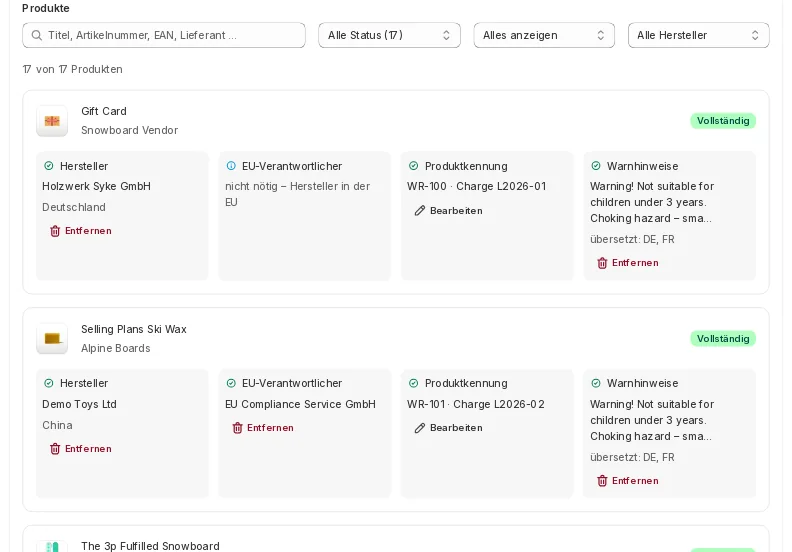Click trash icon under Demo Toys Ltd
792x552 pixels.
[55, 448]
